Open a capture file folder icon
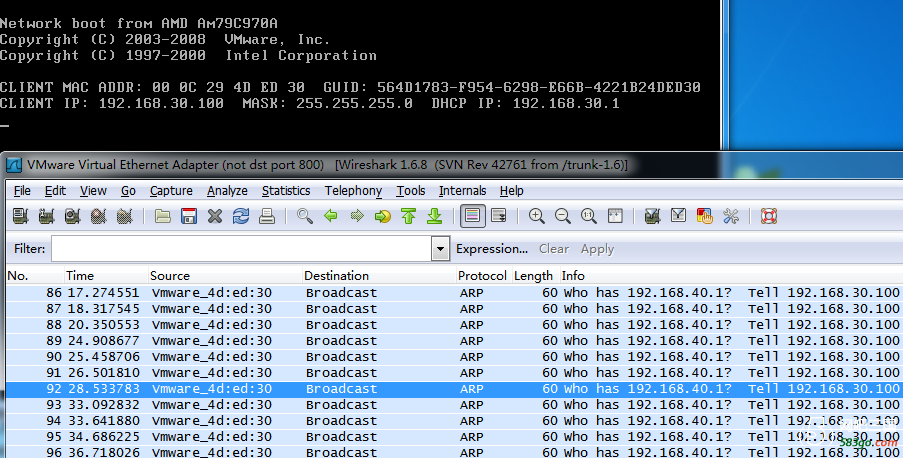This screenshot has width=903, height=458. (163, 216)
